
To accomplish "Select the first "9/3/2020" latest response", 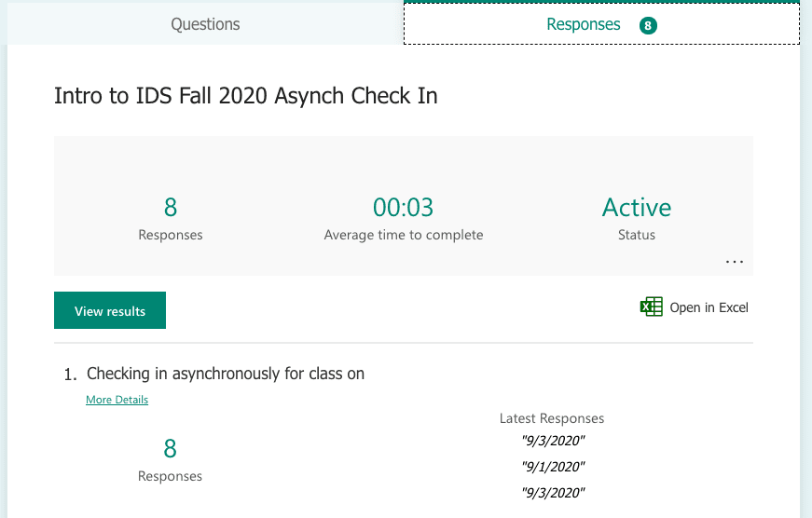I will [557, 441].
